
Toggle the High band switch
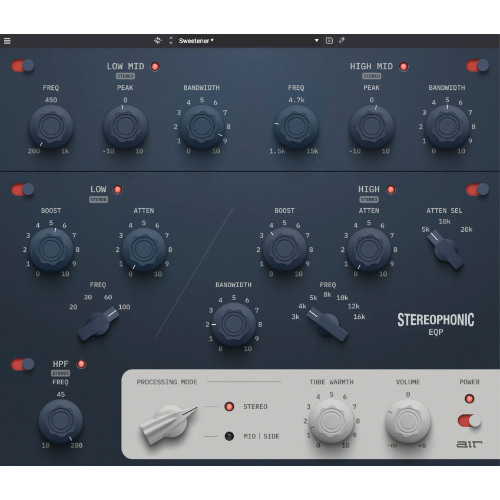(x=477, y=190)
